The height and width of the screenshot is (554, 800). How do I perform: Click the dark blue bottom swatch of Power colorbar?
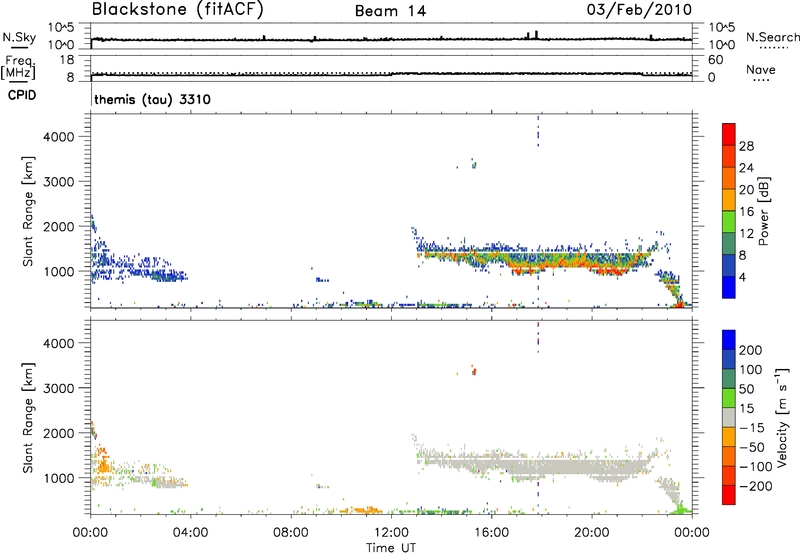click(x=729, y=287)
